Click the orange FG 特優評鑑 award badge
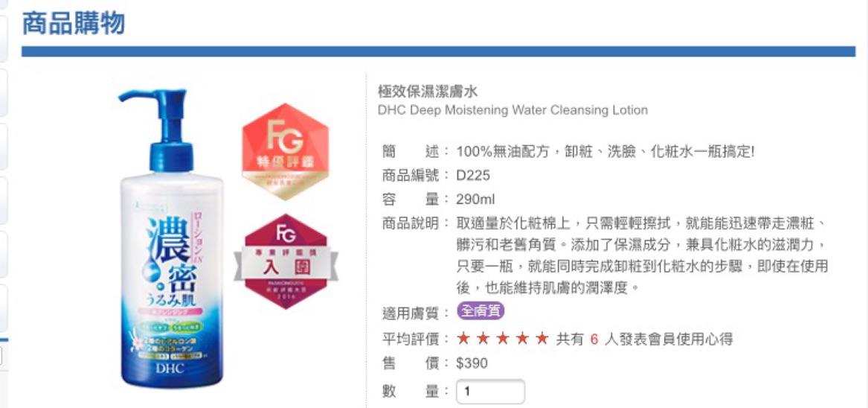The width and height of the screenshot is (868, 408). click(285, 151)
